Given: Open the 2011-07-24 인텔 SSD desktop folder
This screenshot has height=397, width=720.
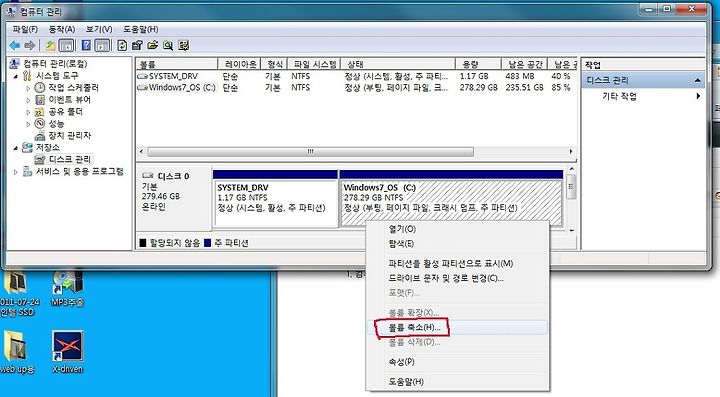Looking at the screenshot, I should 17,294.
